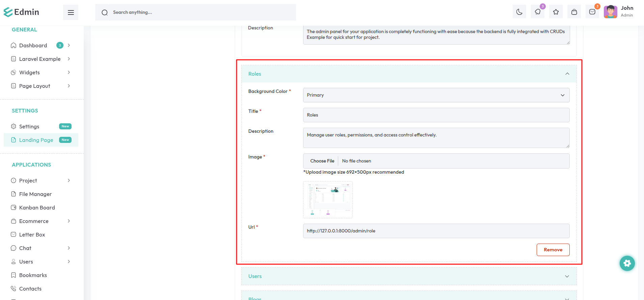
Task: Click the Url input field
Action: pos(436,231)
